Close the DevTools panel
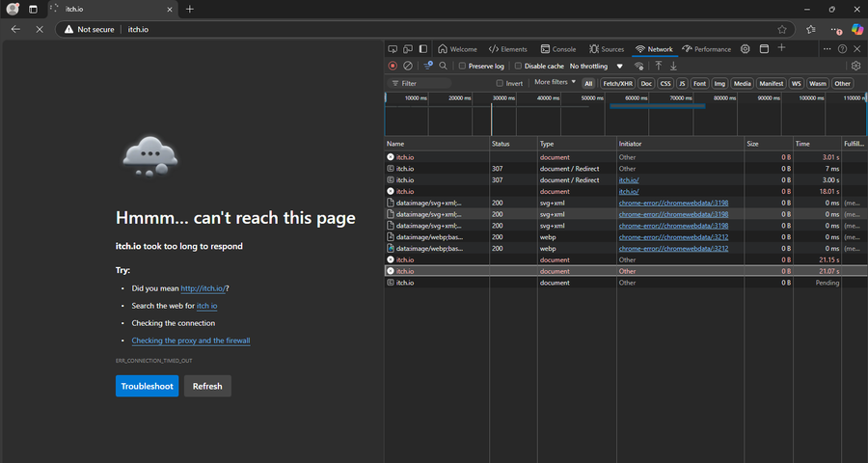The height and width of the screenshot is (463, 868). 857,49
